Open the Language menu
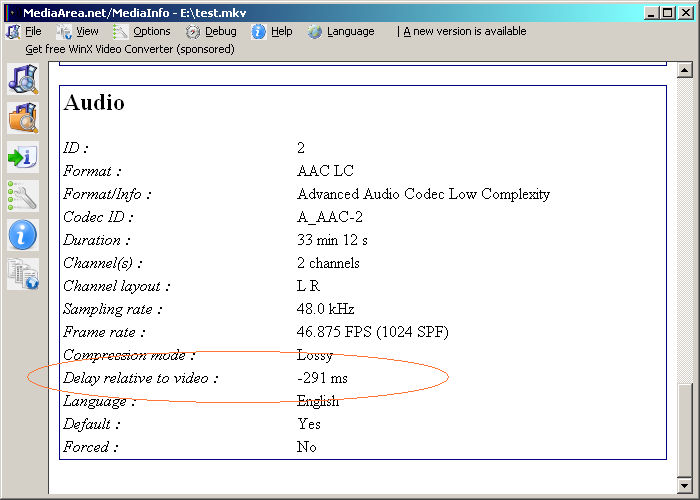 pos(350,31)
